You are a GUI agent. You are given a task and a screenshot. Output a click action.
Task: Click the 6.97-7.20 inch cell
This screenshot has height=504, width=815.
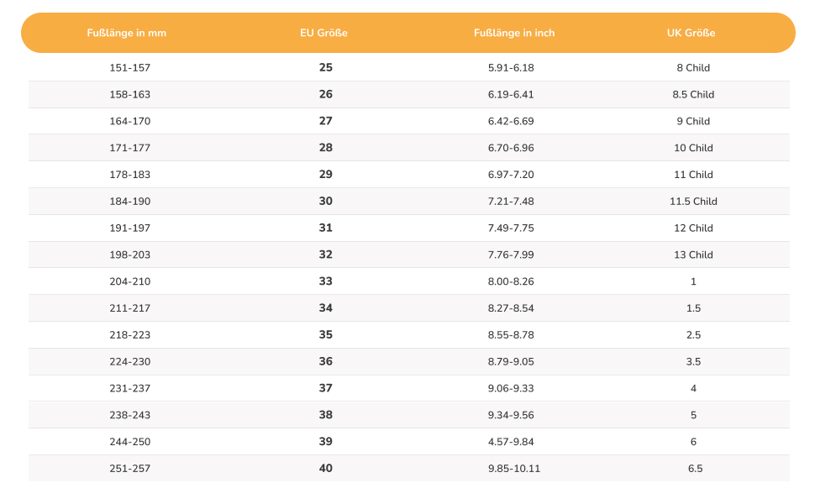pos(511,175)
